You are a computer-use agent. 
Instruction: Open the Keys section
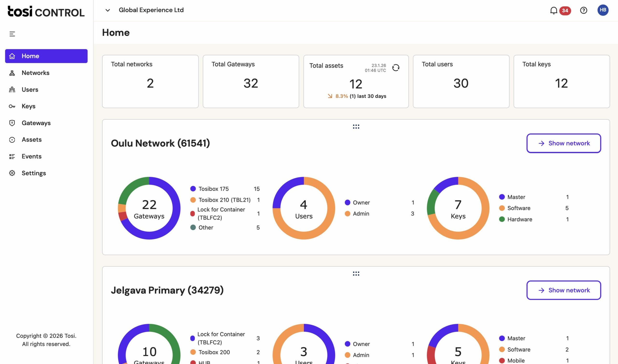point(28,106)
